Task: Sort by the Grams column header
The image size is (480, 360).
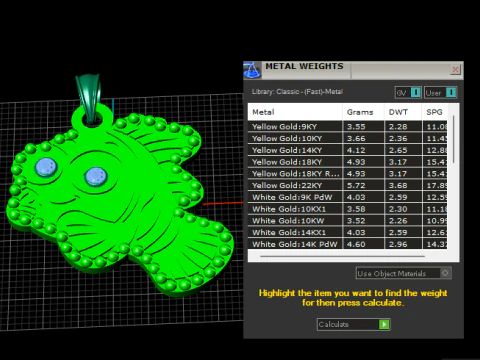Action: (x=363, y=112)
